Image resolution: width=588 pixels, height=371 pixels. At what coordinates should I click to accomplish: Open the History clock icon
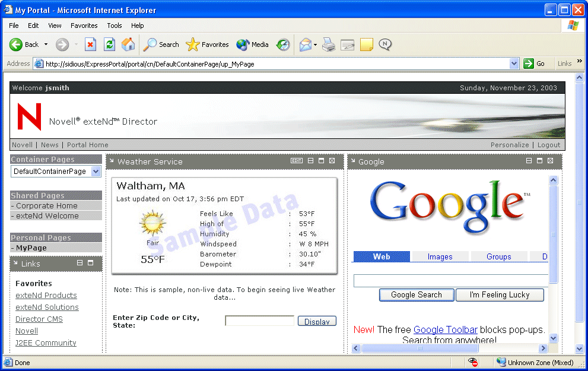click(283, 45)
